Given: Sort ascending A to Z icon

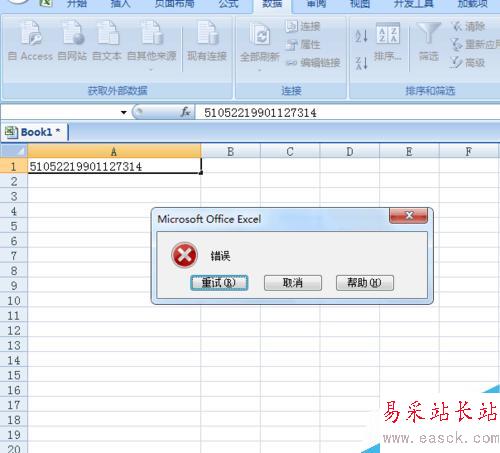Looking at the screenshot, I should 361,36.
